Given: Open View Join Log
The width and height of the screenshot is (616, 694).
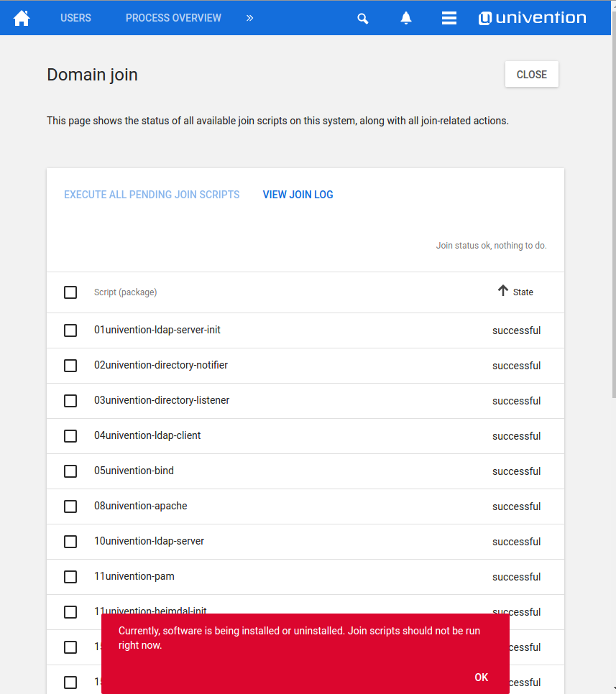Looking at the screenshot, I should [298, 195].
